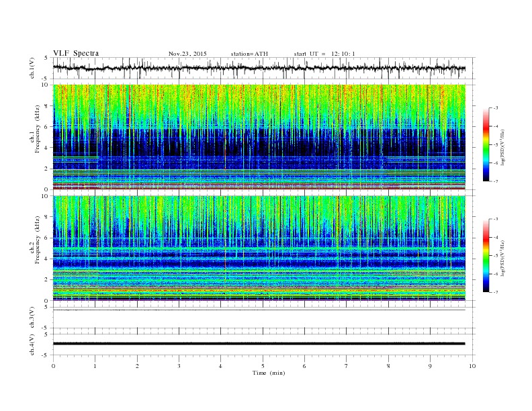Click the ch.2 'Frequency (kHz)' axis label
Viewport: 532px width, 411px height.
37,239
